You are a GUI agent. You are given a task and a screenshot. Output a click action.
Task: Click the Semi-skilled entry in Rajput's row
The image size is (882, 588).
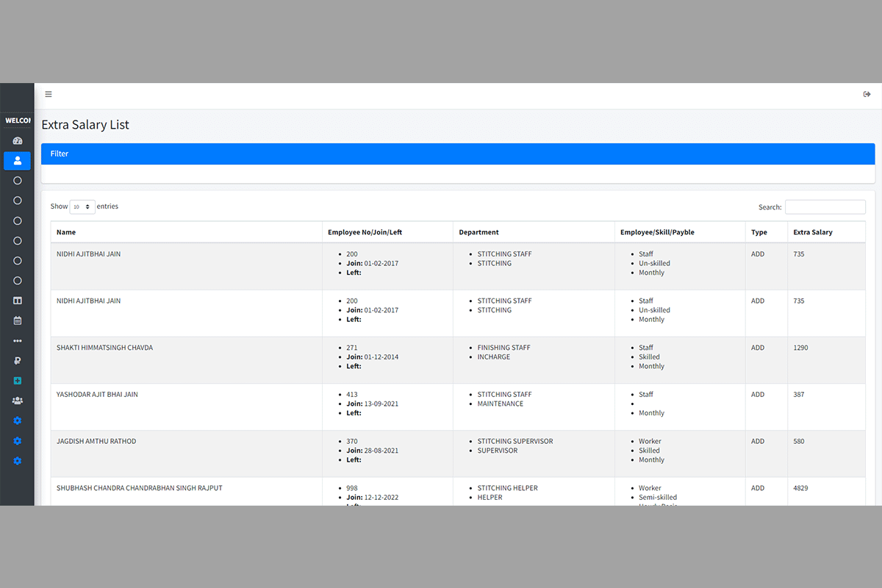coord(658,498)
